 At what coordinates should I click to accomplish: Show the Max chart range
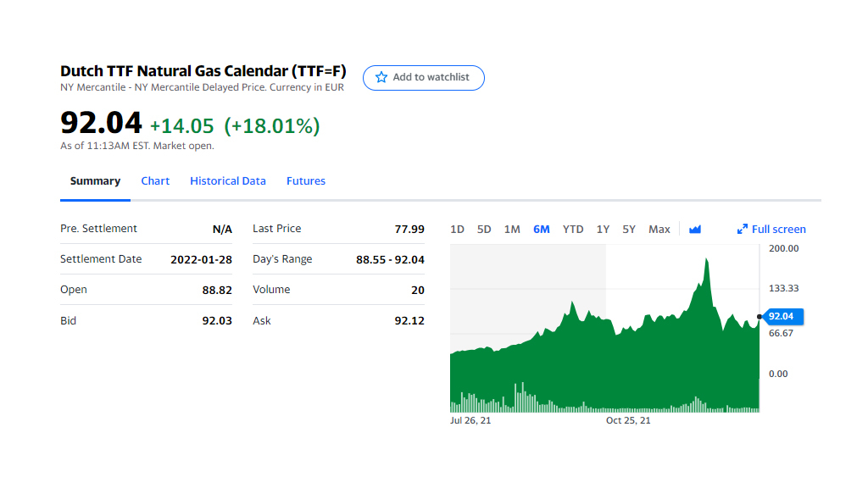[x=659, y=229]
